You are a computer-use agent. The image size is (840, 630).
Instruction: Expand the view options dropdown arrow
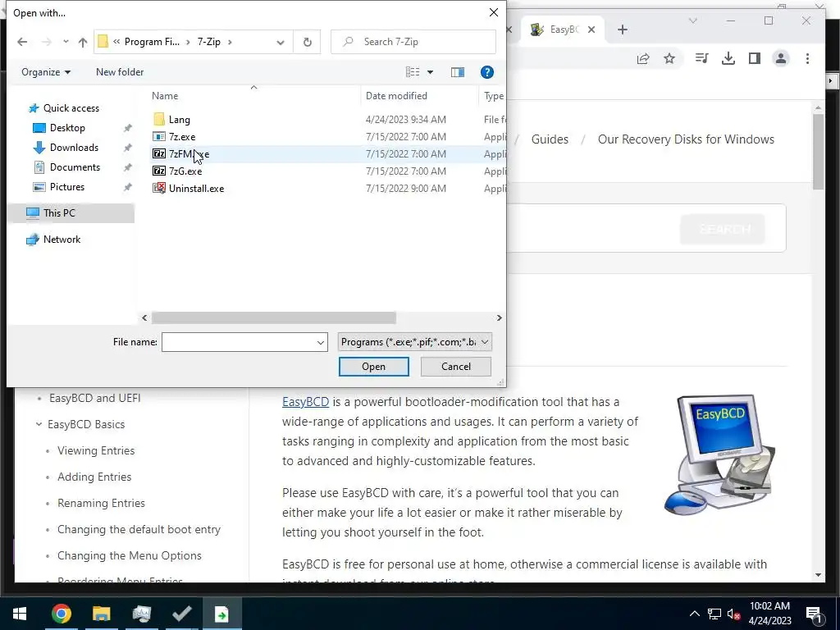(430, 72)
